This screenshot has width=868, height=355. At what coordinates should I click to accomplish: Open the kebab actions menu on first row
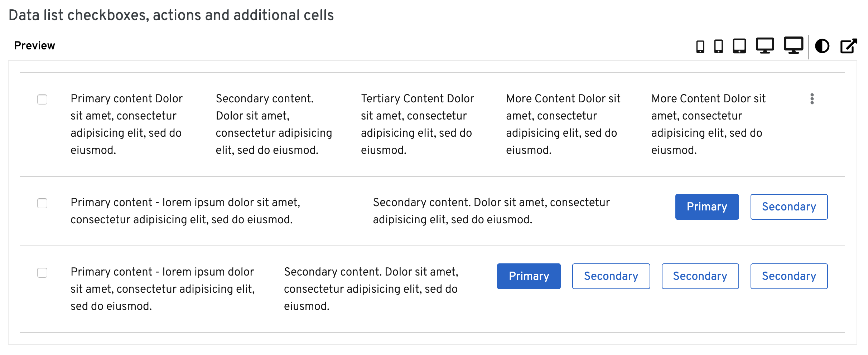coord(812,100)
